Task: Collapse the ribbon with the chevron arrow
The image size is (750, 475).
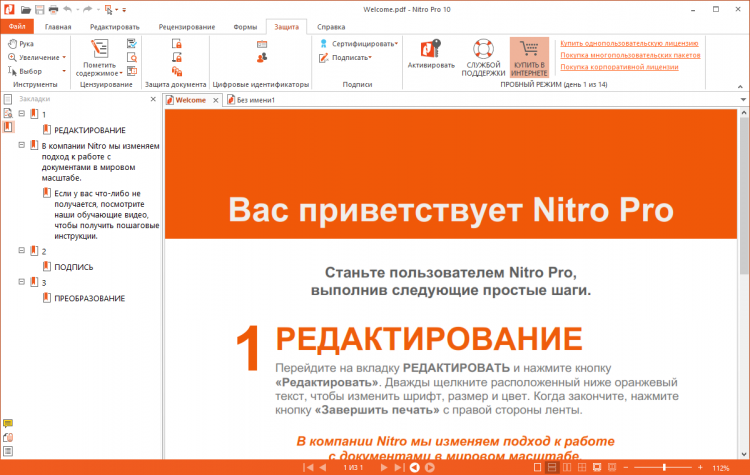Action: tap(740, 87)
